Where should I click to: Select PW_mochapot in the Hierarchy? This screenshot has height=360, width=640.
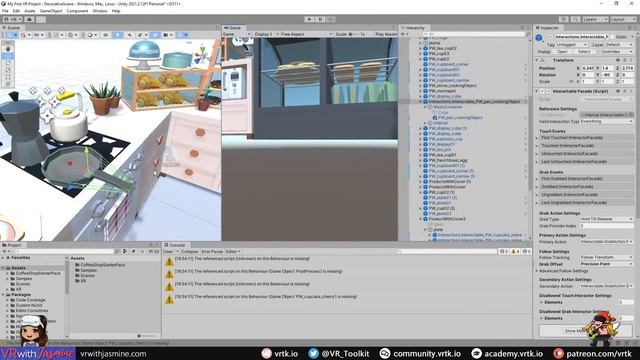coord(442,91)
